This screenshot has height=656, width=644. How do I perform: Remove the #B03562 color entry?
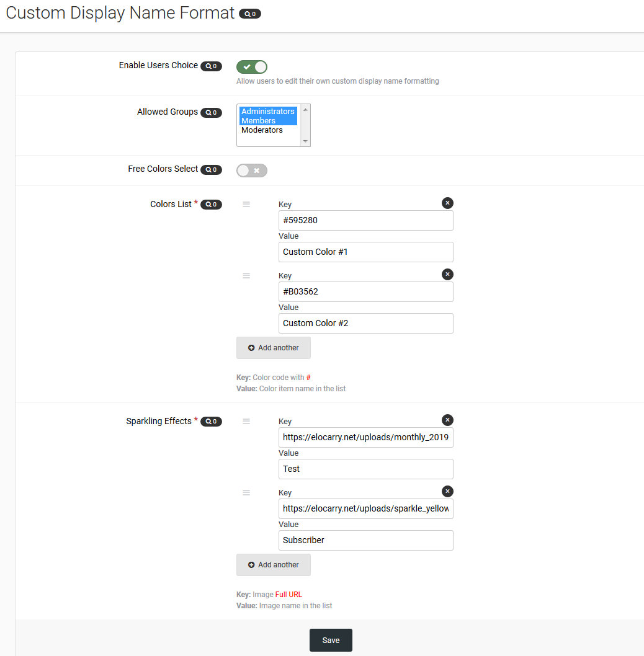click(447, 275)
